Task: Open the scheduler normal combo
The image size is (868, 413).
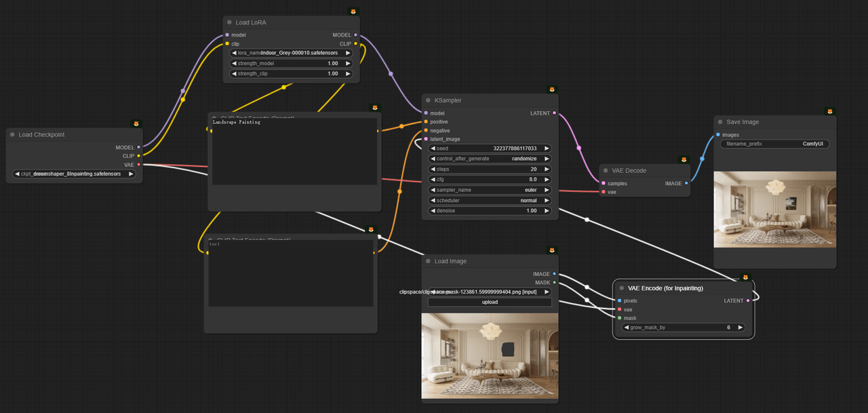Action: pos(490,201)
